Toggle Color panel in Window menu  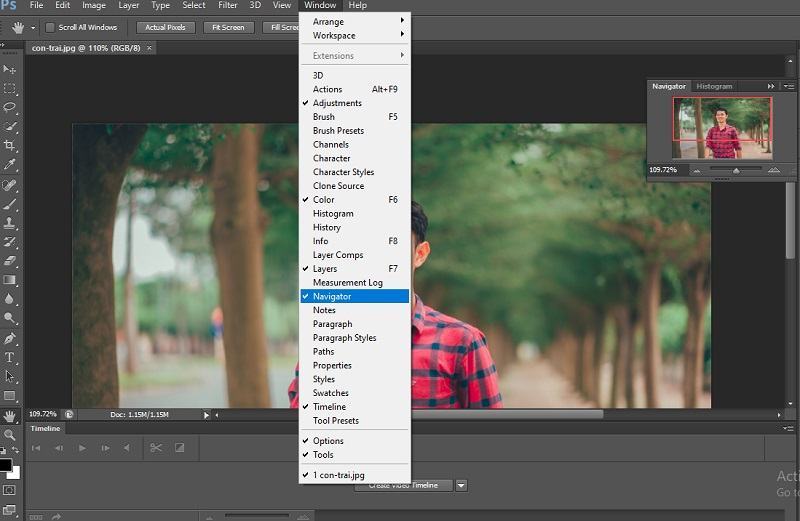click(x=355, y=200)
